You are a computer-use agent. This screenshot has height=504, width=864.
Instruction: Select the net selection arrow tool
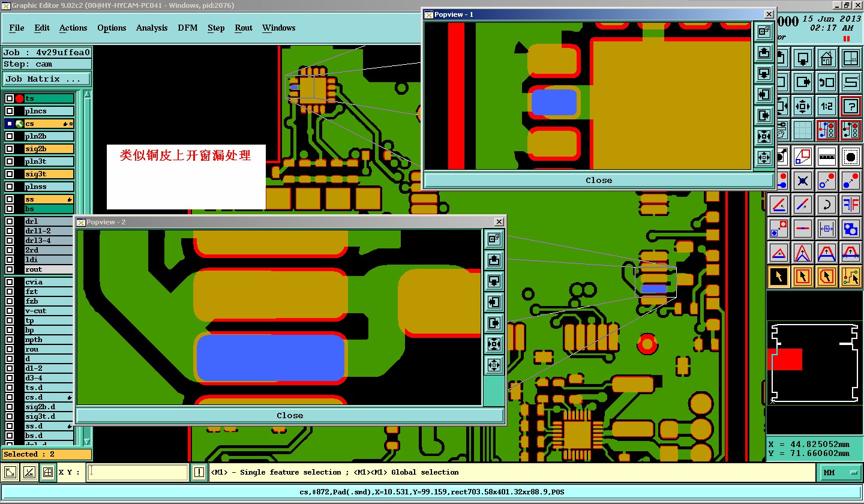click(850, 277)
